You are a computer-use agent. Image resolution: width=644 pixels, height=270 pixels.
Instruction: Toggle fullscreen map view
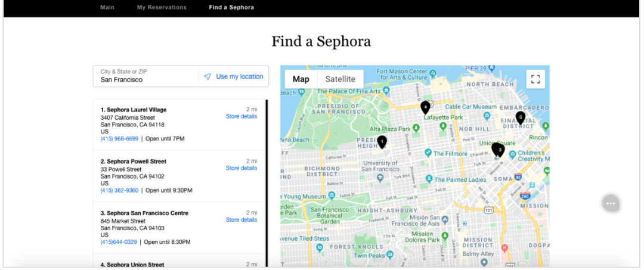[x=535, y=79]
